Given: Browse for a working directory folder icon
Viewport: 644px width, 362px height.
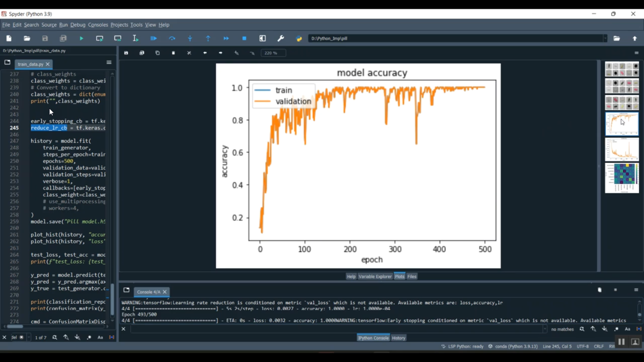Looking at the screenshot, I should pos(617,39).
